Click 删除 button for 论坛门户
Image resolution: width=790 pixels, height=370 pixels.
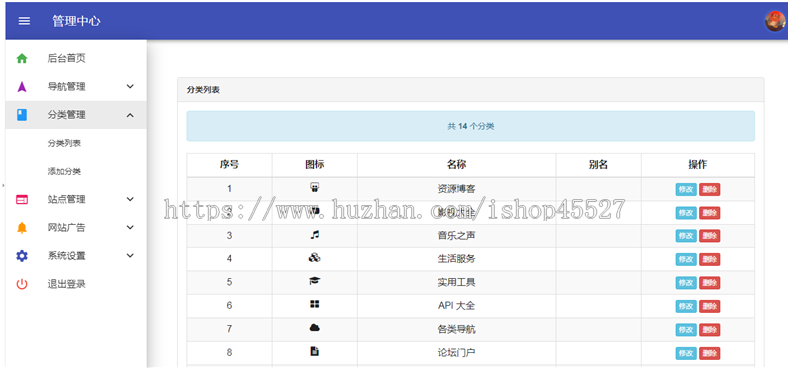[709, 353]
